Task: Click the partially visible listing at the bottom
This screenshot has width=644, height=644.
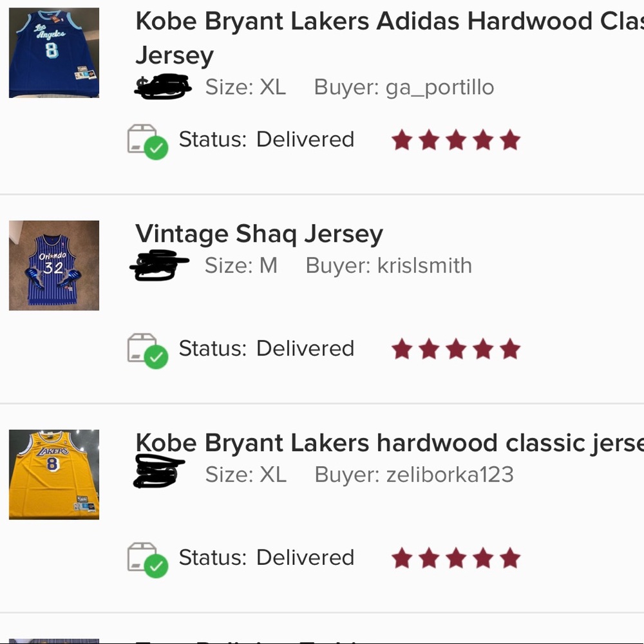Action: click(54, 639)
